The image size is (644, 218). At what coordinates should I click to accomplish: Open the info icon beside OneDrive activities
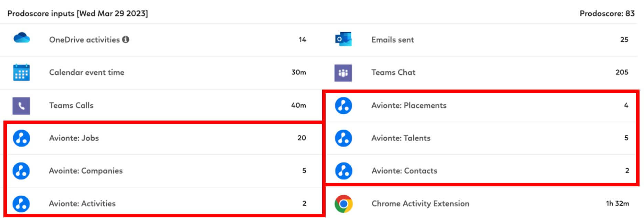point(126,40)
